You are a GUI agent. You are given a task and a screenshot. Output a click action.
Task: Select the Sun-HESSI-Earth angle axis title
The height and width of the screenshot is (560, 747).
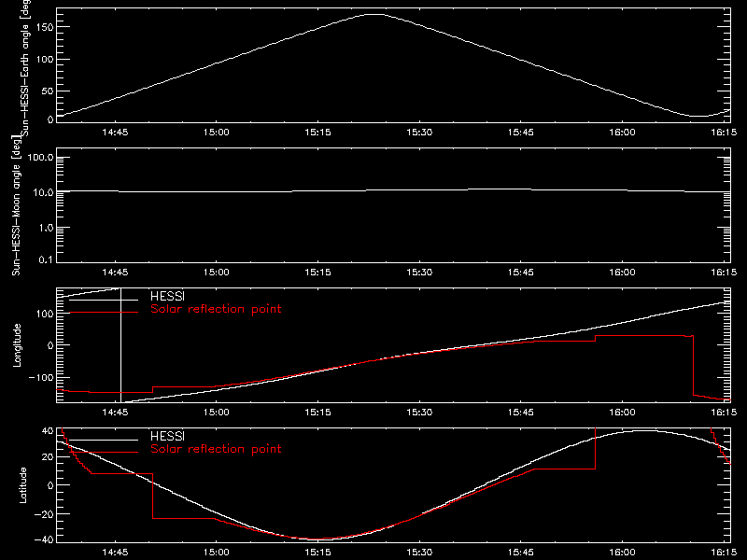tap(25, 66)
